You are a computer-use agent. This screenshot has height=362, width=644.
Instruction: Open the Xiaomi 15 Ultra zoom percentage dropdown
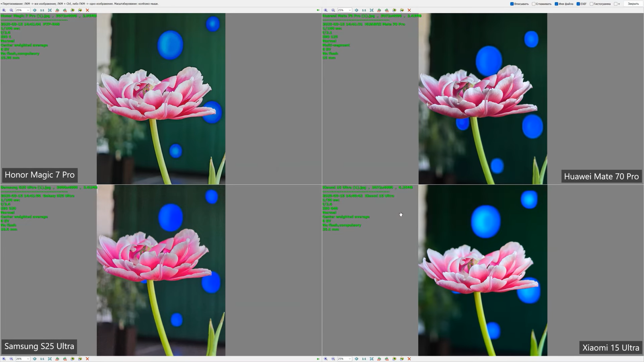(x=350, y=359)
